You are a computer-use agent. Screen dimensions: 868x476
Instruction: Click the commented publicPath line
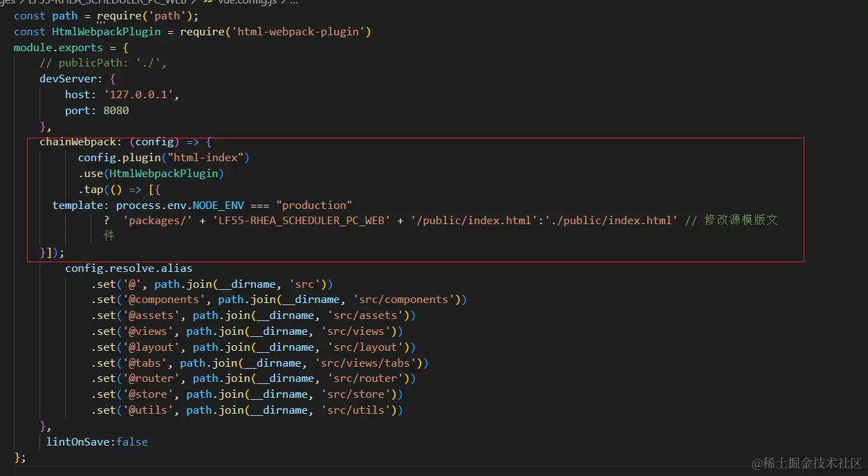[x=104, y=63]
